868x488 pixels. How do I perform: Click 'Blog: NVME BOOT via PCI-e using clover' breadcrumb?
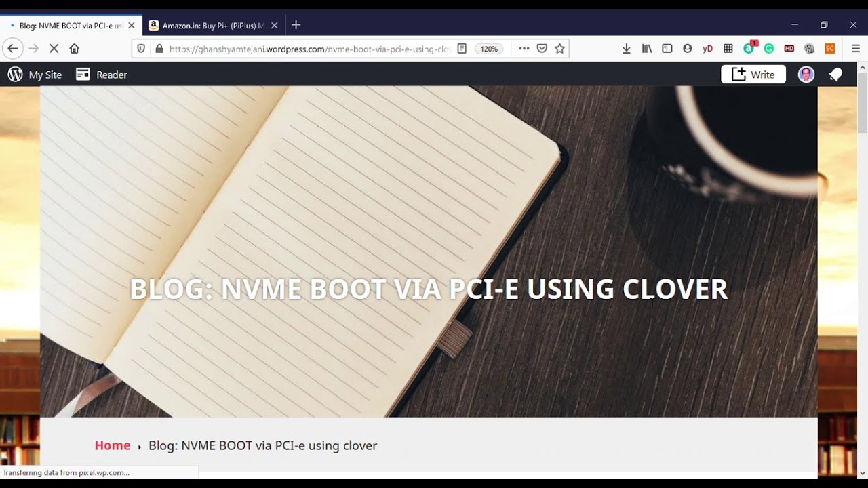[x=262, y=445]
